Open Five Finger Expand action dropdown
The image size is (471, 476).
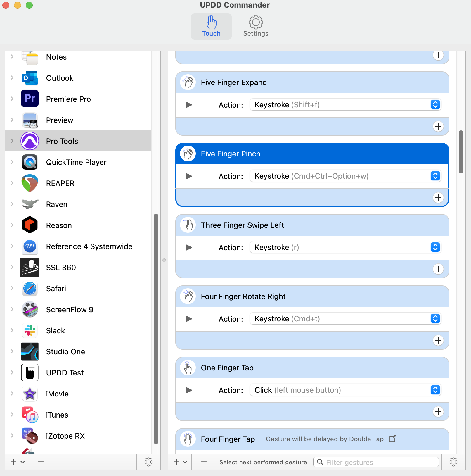(x=345, y=104)
